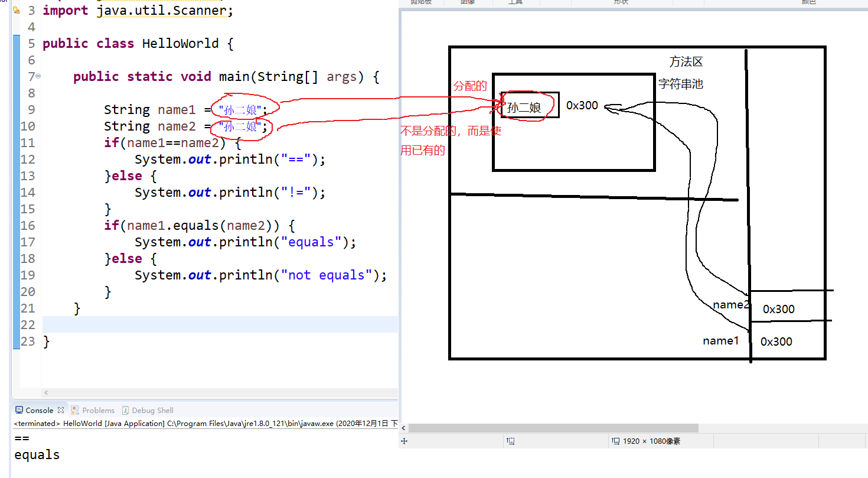Click the terminated HelloWorld launch description in Console

205,423
